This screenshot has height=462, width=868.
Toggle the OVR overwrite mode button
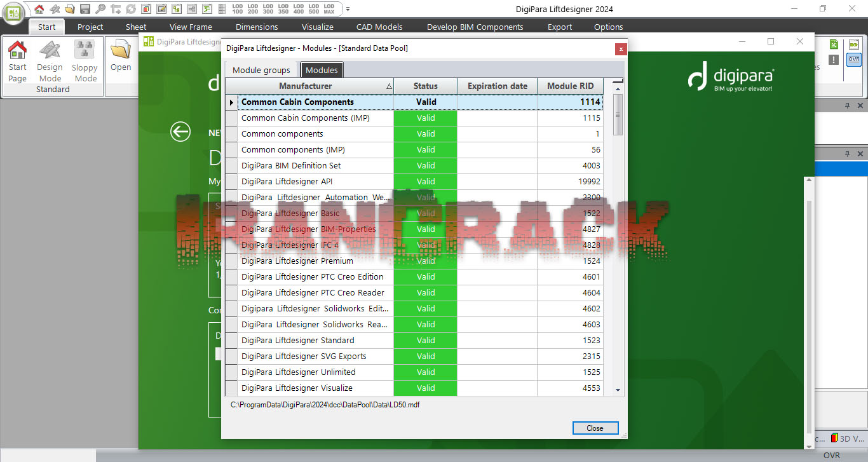pyautogui.click(x=853, y=59)
